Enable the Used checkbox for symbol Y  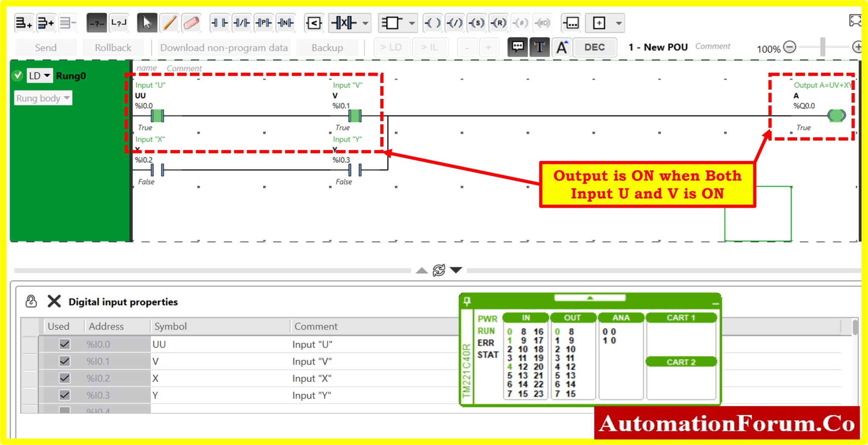pyautogui.click(x=64, y=395)
